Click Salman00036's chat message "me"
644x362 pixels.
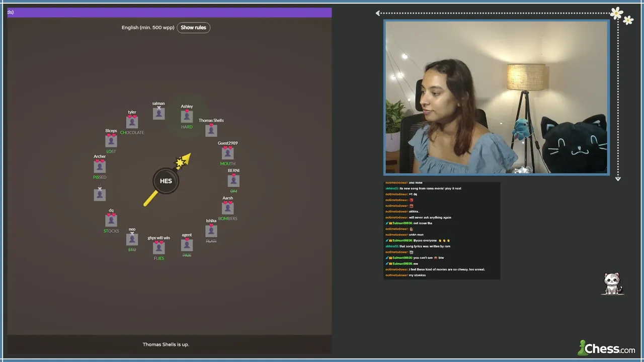[x=416, y=263]
